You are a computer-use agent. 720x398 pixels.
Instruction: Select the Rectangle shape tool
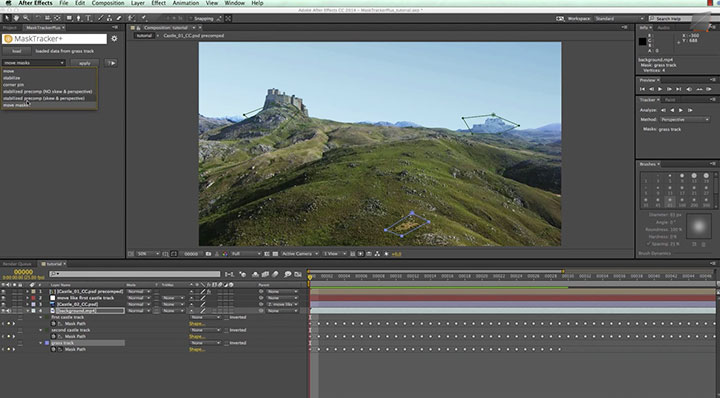click(x=69, y=18)
